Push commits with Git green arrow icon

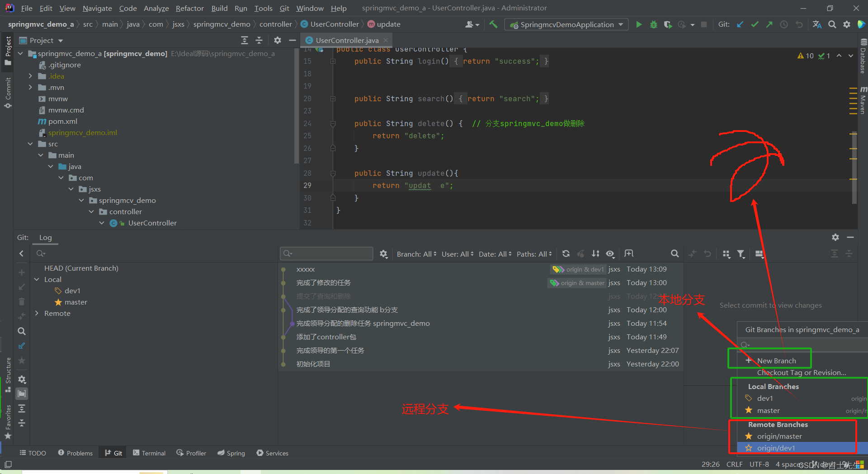coord(769,24)
